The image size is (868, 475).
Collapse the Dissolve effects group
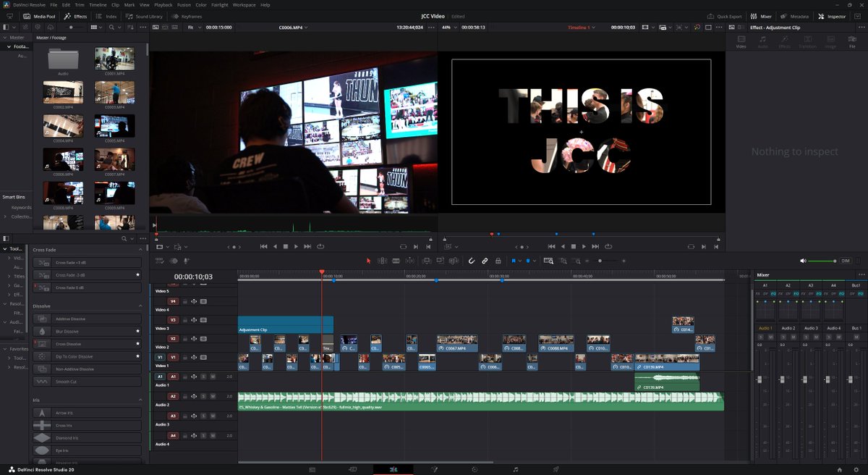tap(140, 306)
